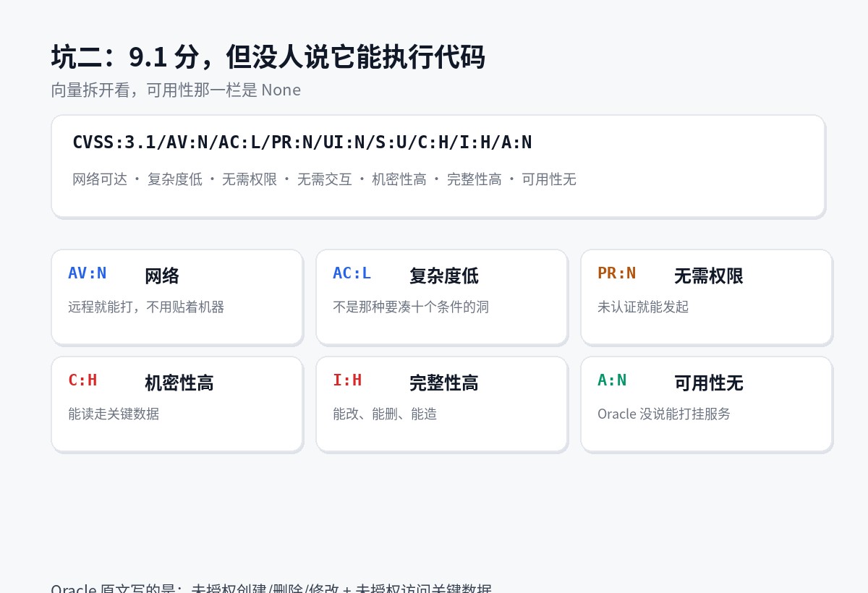
Task: Click the CVSS:3.1 vector string
Action: pos(302,142)
